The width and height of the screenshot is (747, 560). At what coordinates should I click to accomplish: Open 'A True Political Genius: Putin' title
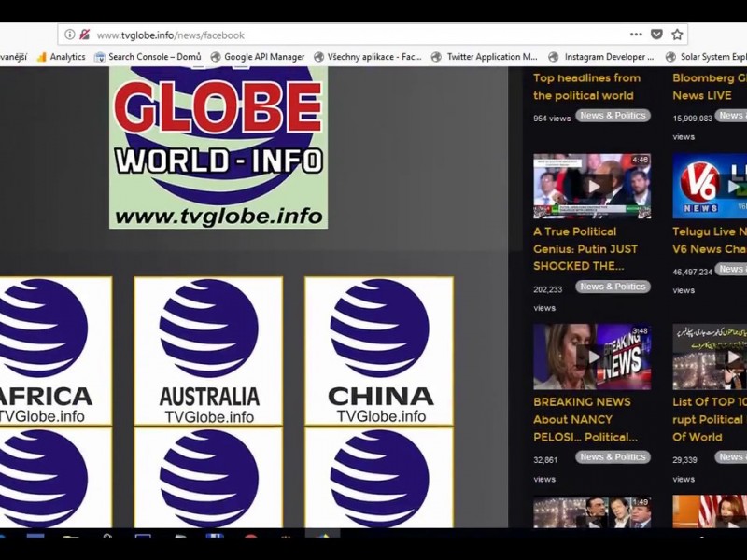coord(585,248)
